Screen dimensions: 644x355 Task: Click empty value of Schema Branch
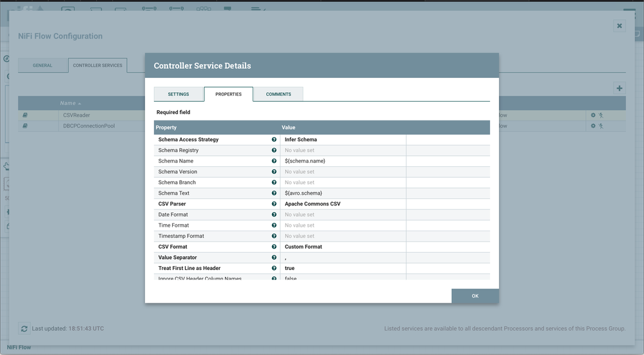(299, 182)
